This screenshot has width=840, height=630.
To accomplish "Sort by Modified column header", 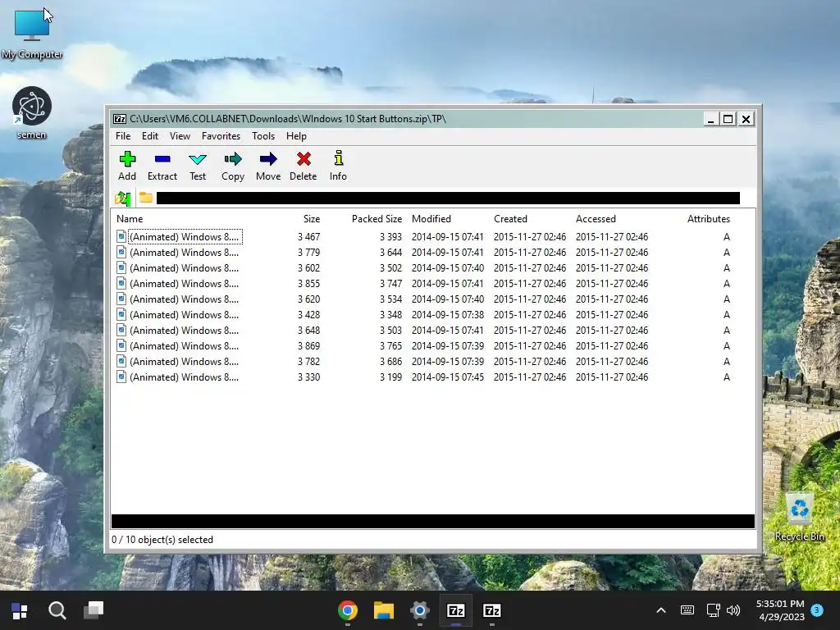I will (x=431, y=218).
